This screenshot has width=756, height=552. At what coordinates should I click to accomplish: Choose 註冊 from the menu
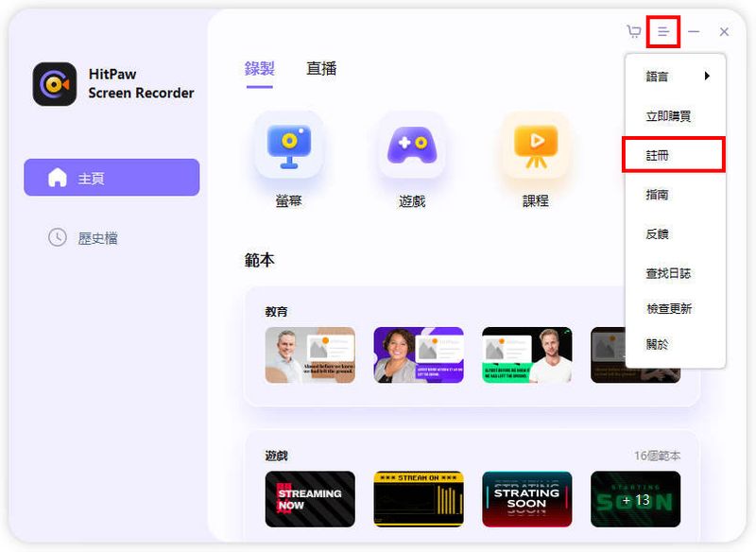pyautogui.click(x=676, y=155)
